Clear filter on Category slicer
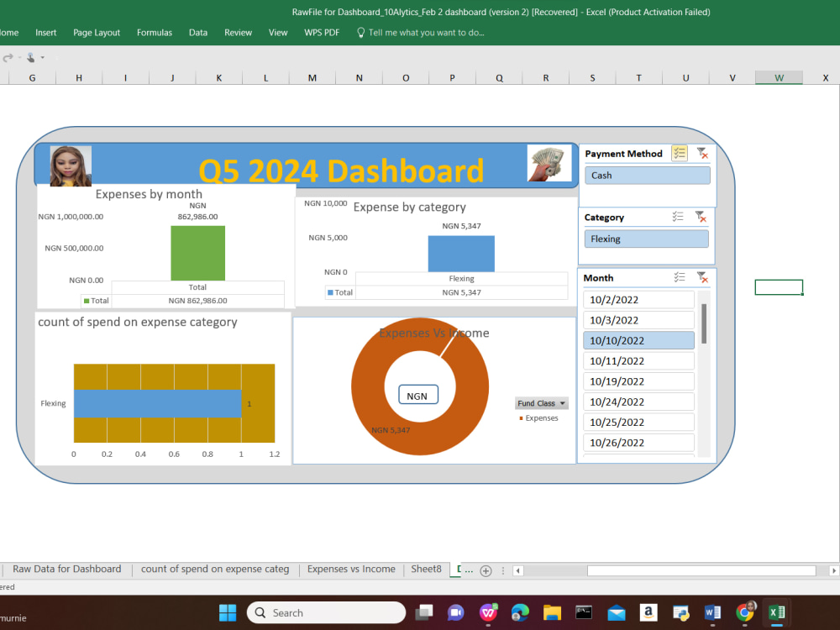 click(701, 217)
